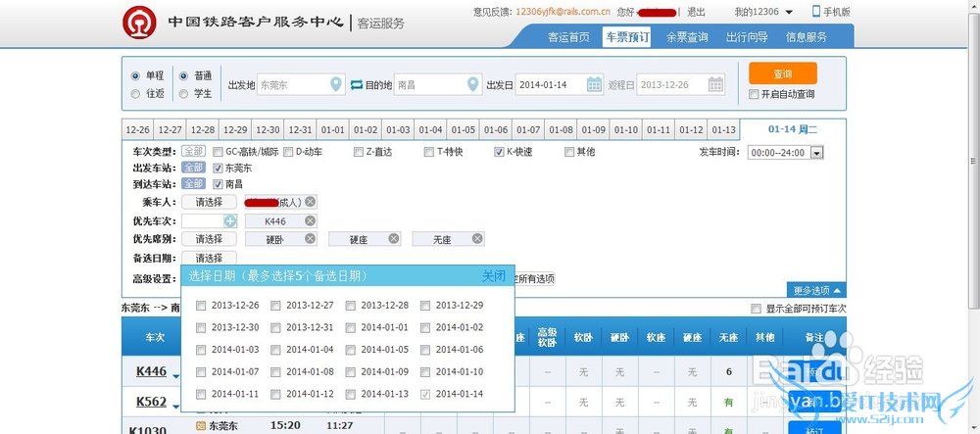Check backup date 2013-12-26

pos(201,306)
